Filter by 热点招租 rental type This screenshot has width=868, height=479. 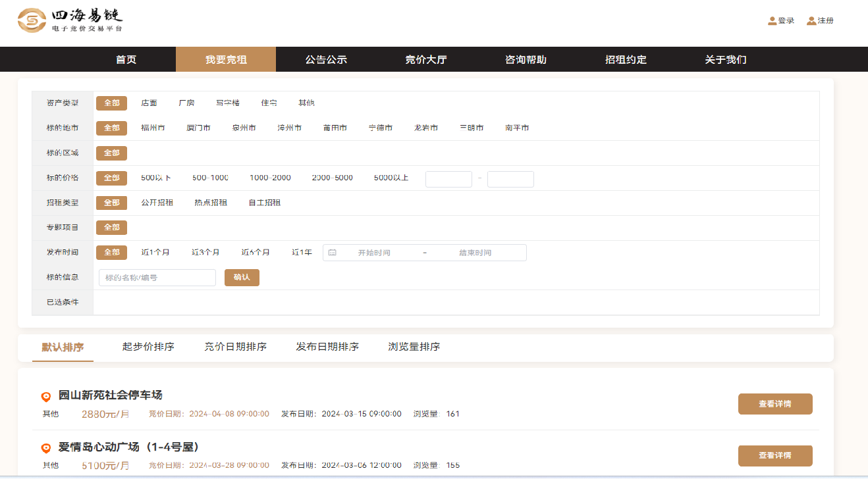[211, 203]
